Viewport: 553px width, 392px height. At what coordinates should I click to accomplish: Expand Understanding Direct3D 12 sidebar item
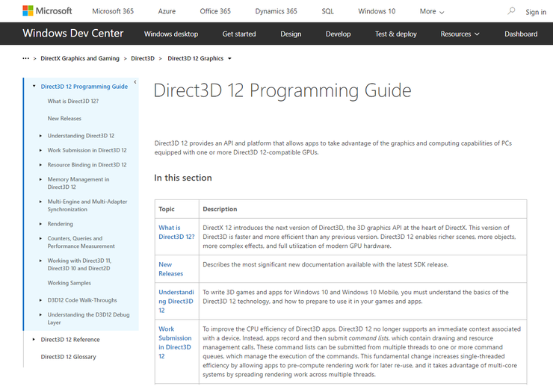coord(41,136)
